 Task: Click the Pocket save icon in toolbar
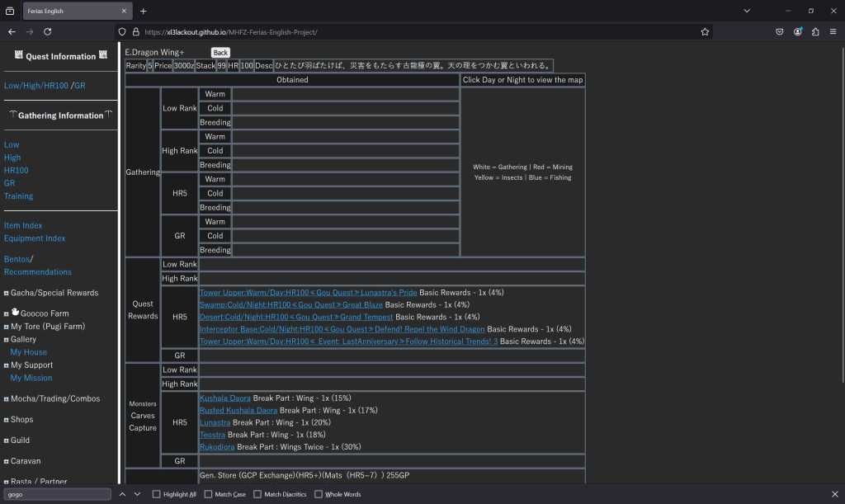tap(780, 32)
